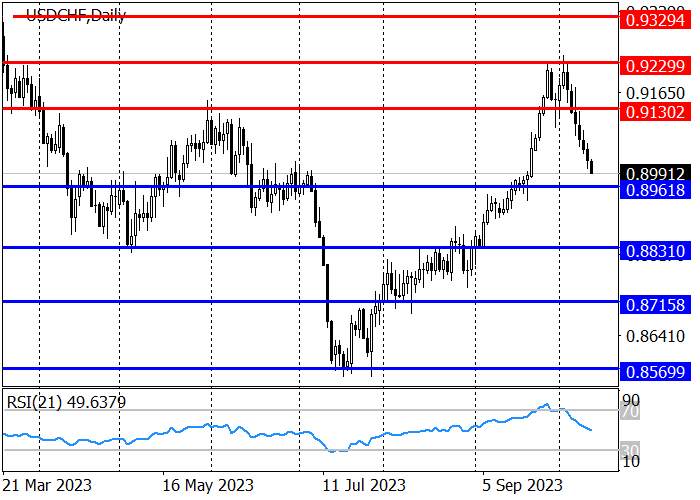Click the 0.86410 axis price value
The image size is (700, 500).
[655, 336]
